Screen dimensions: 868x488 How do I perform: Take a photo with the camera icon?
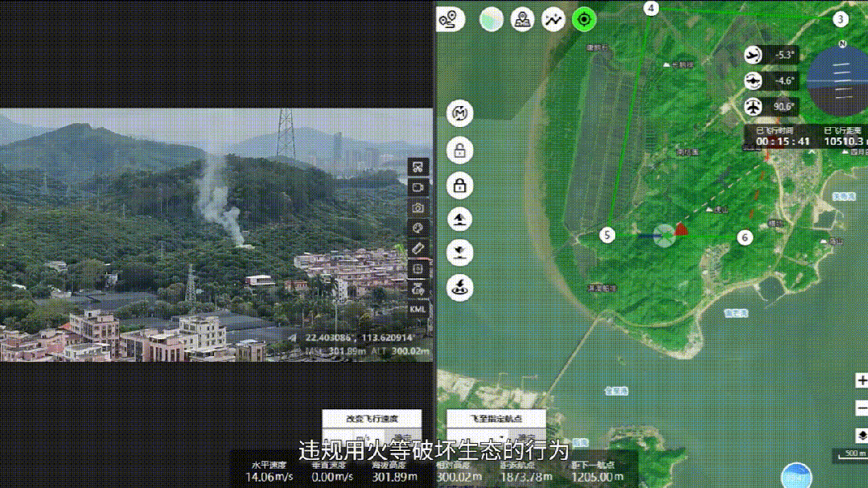(418, 207)
